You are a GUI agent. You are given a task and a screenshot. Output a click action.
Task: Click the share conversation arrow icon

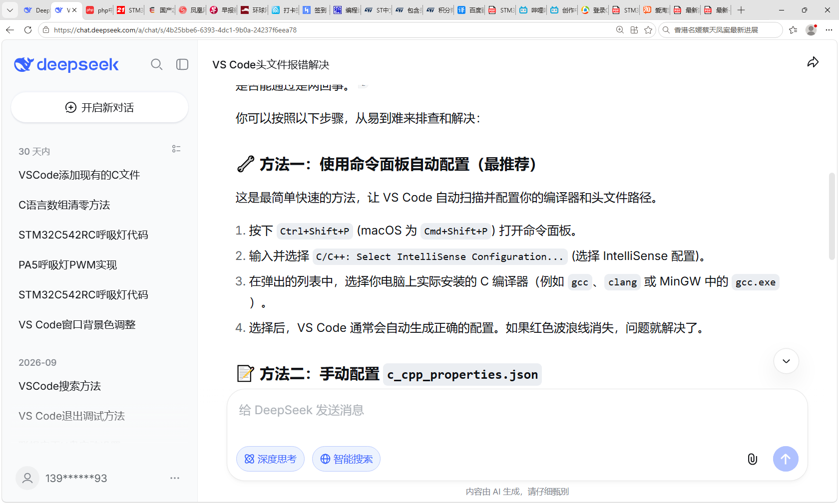click(x=813, y=62)
